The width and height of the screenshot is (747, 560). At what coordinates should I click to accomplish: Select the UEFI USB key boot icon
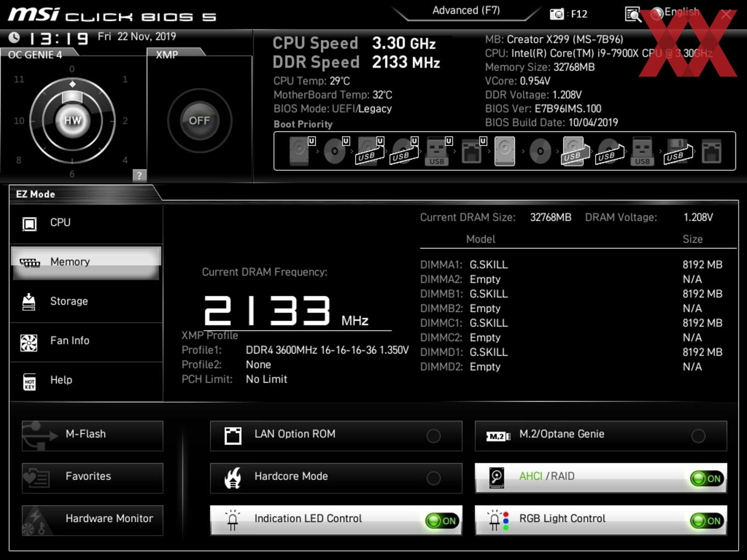(439, 151)
